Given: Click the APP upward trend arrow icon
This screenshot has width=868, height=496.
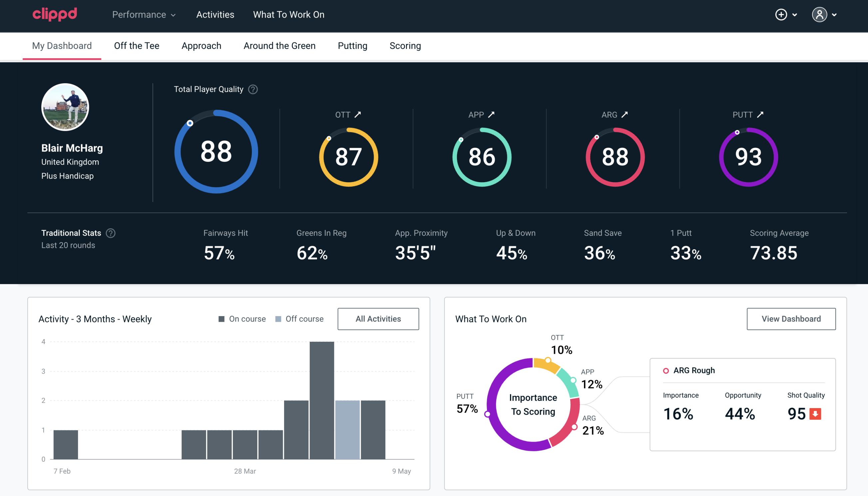Looking at the screenshot, I should [x=491, y=115].
